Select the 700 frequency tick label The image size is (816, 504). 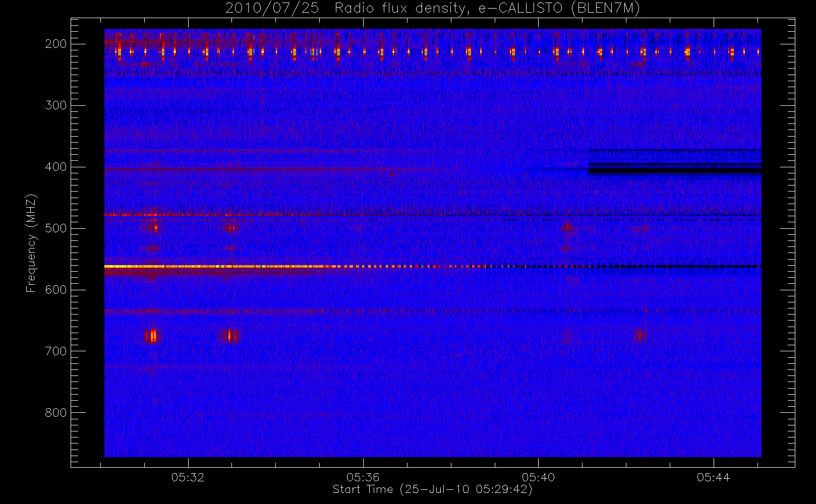56,351
